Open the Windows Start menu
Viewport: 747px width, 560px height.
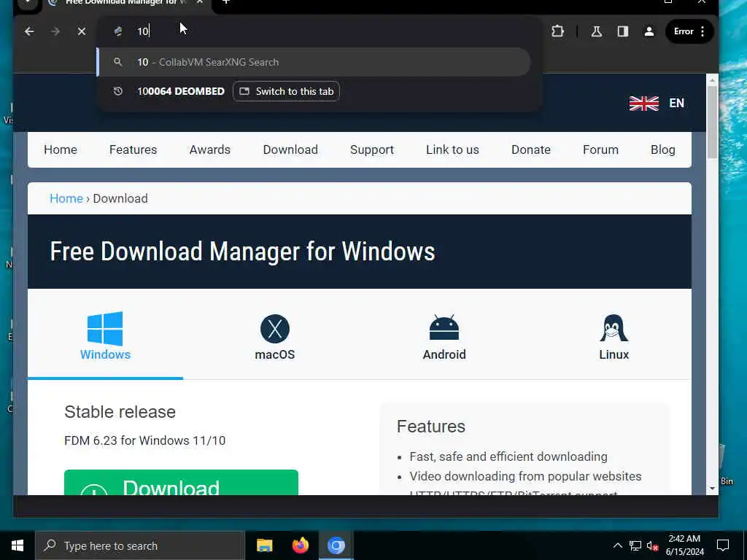point(18,545)
